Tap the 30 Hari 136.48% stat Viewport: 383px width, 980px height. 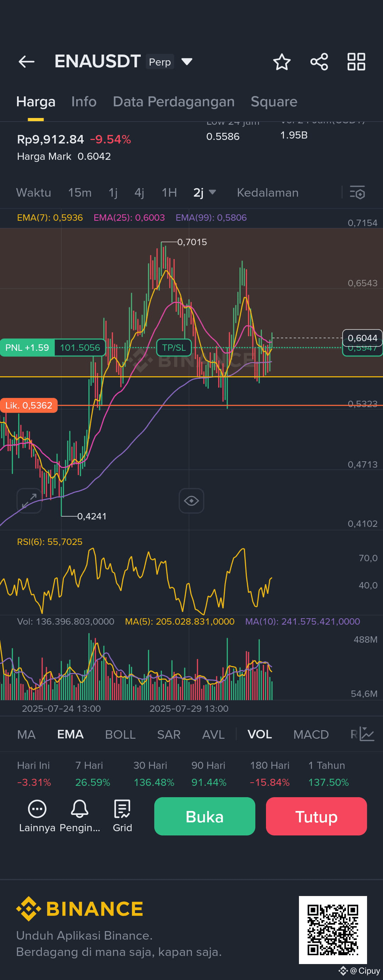[x=154, y=773]
